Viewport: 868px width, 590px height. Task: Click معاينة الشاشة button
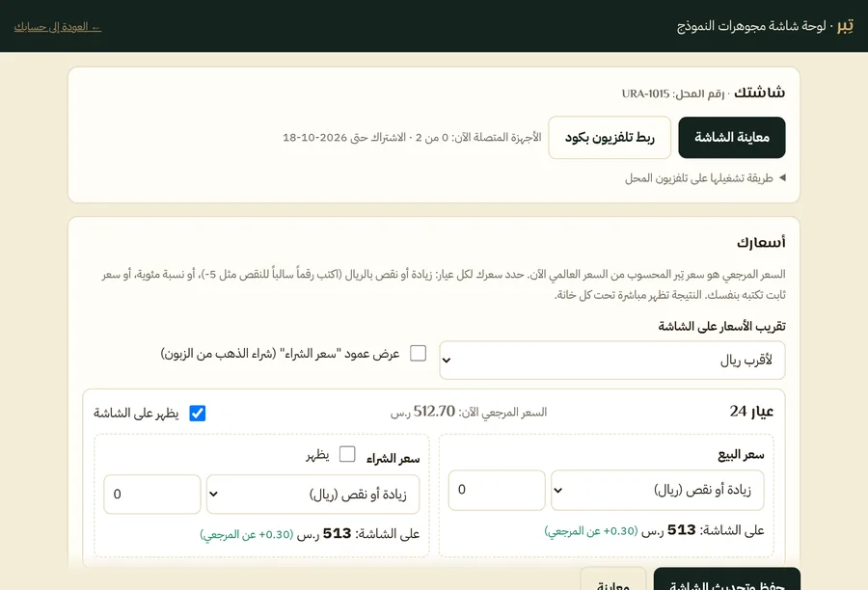coord(732,137)
